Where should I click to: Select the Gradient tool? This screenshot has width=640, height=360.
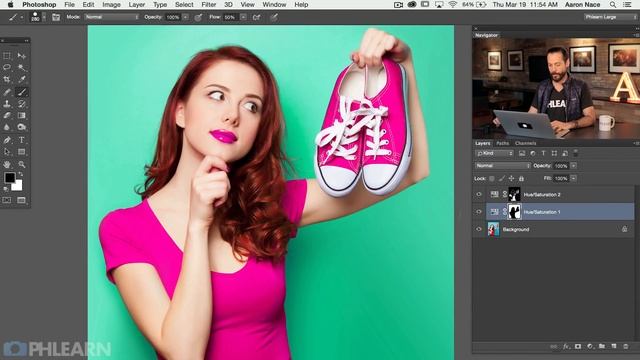point(22,116)
